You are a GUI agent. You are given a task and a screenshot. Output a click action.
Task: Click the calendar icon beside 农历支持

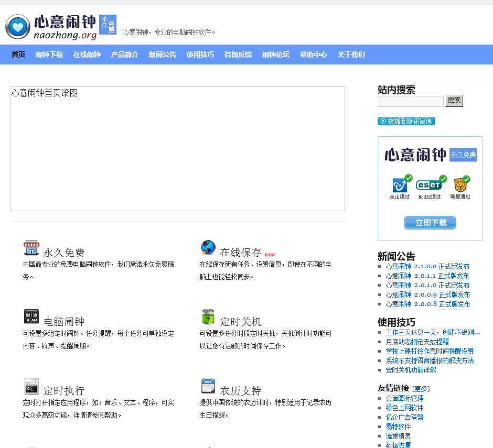coord(208,386)
